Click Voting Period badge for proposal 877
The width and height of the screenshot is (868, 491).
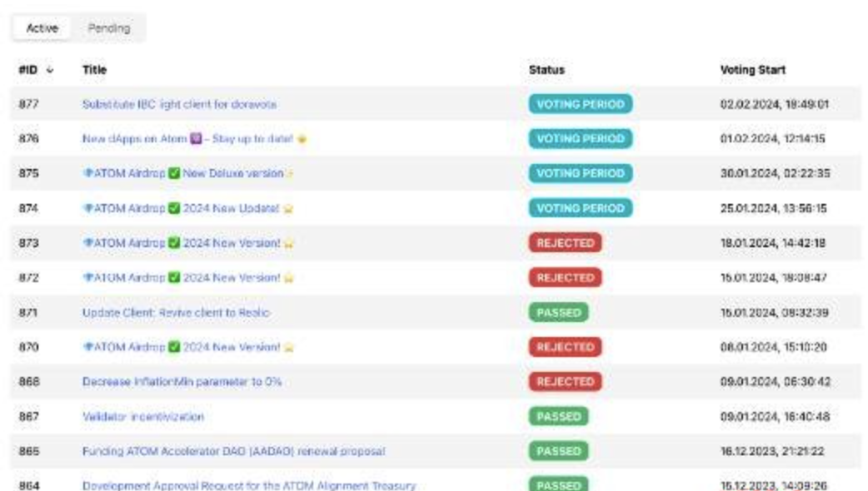pyautogui.click(x=580, y=105)
